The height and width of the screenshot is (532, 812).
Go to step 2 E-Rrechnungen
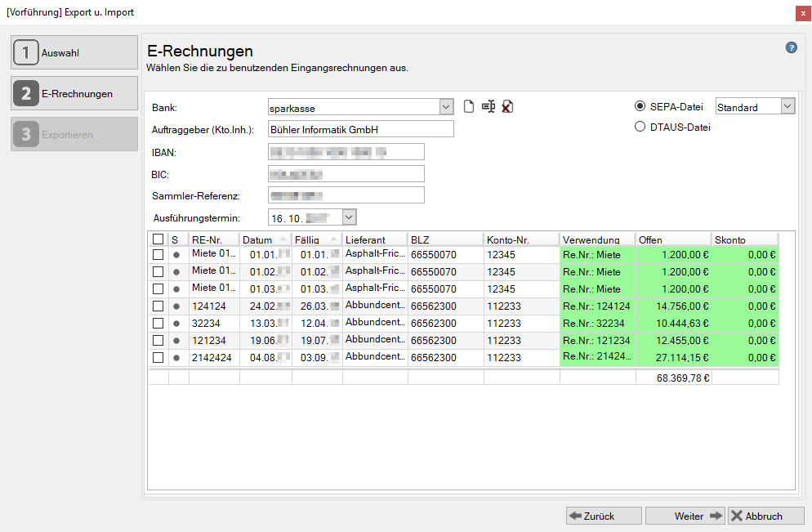(74, 93)
